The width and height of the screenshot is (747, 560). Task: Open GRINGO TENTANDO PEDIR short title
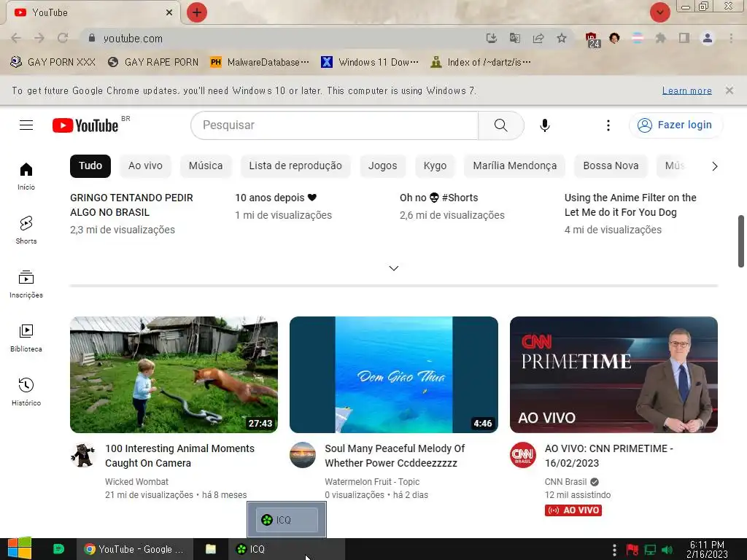[x=131, y=205]
